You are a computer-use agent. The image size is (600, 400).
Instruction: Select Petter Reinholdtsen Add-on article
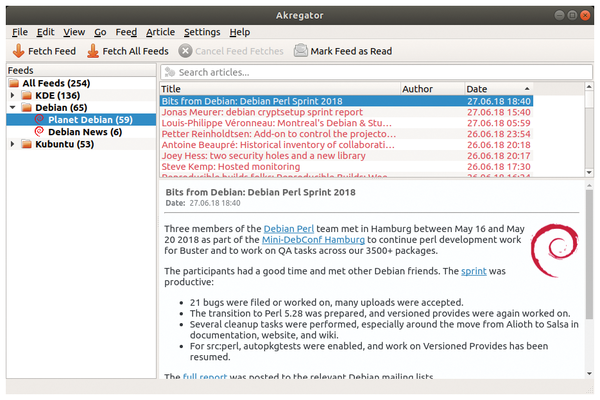coord(346,134)
